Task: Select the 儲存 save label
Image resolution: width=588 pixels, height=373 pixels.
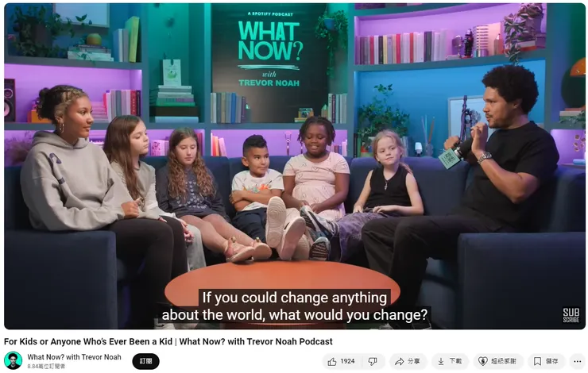Action: (551, 361)
